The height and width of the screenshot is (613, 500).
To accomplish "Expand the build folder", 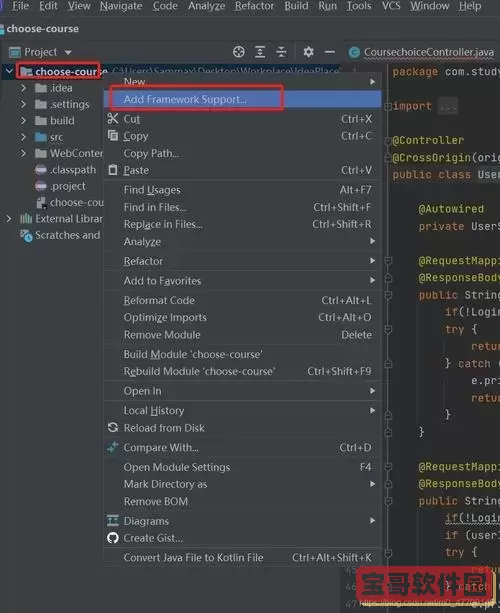I will pyautogui.click(x=23, y=120).
